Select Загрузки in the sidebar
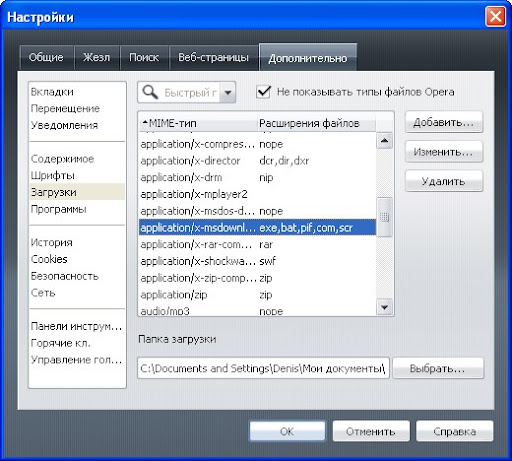The image size is (512, 461). pyautogui.click(x=77, y=192)
